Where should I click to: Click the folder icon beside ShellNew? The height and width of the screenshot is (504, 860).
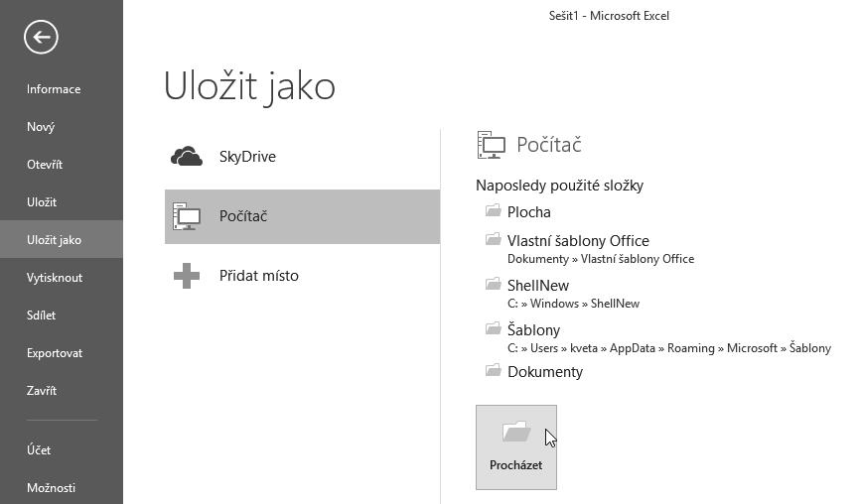click(493, 285)
